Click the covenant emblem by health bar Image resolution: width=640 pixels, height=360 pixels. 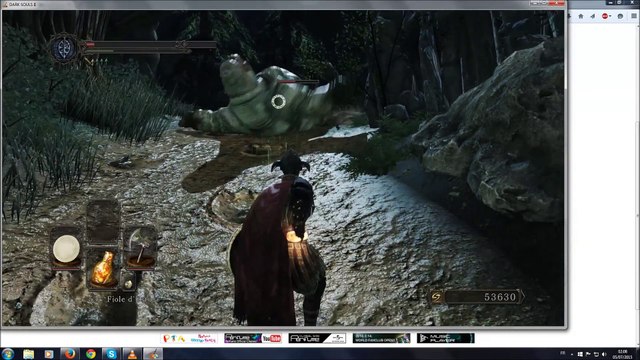click(64, 49)
